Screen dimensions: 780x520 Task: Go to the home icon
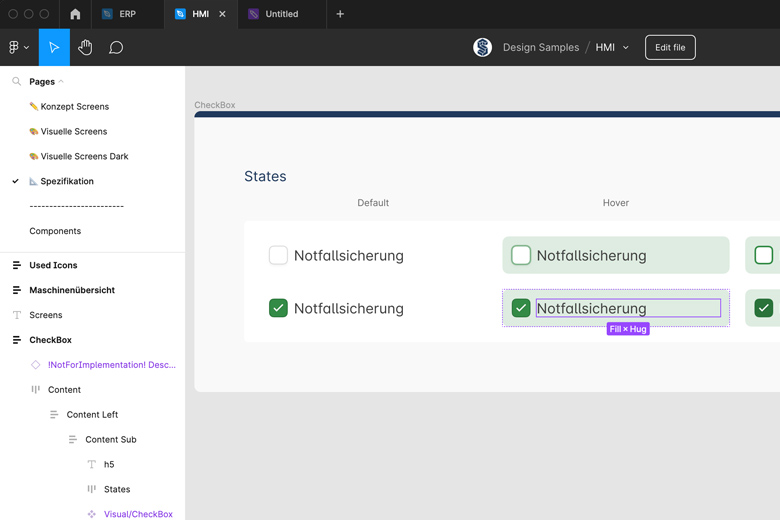point(75,14)
